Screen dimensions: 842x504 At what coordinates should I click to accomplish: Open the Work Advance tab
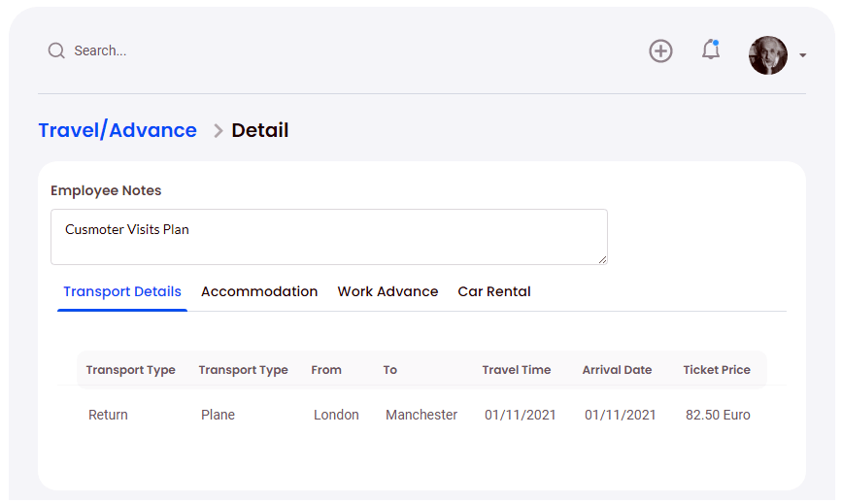coord(387,291)
